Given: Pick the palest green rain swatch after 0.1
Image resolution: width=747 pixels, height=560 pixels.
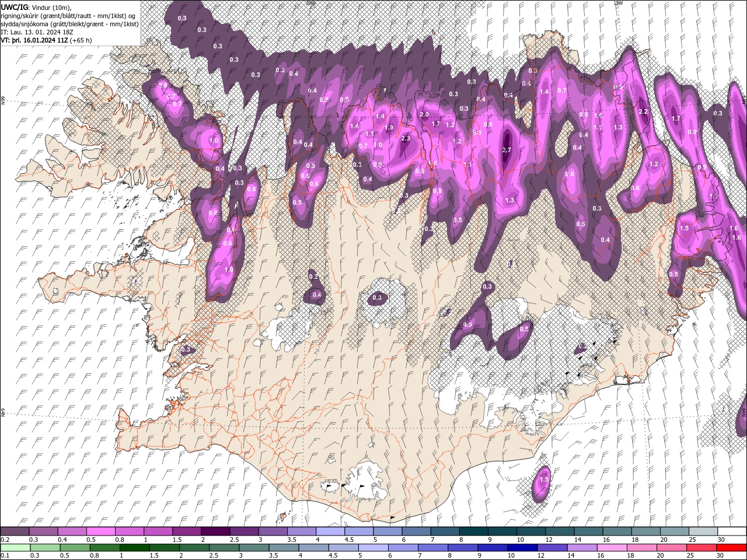Looking at the screenshot, I should coord(15,548).
